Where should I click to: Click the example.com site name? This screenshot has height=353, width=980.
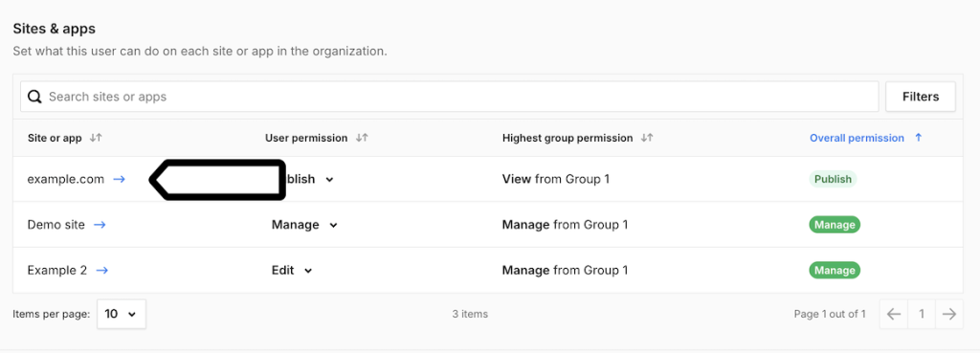click(66, 179)
